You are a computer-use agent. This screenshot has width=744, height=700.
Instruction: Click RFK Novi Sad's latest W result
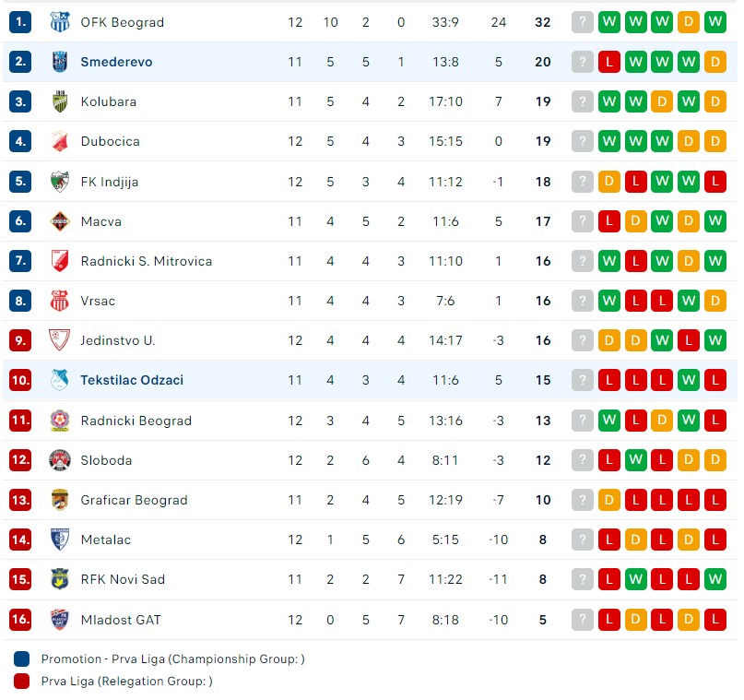(715, 579)
